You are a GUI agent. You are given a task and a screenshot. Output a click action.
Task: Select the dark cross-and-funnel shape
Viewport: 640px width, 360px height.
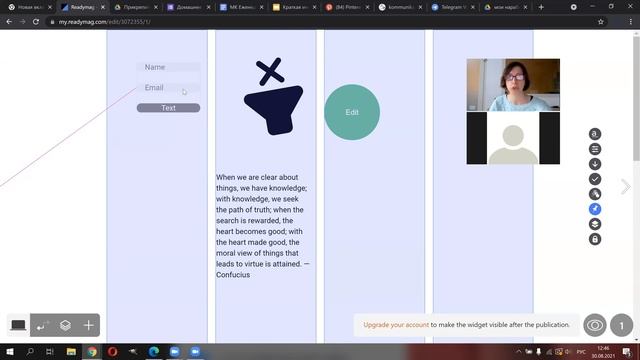tap(273, 96)
